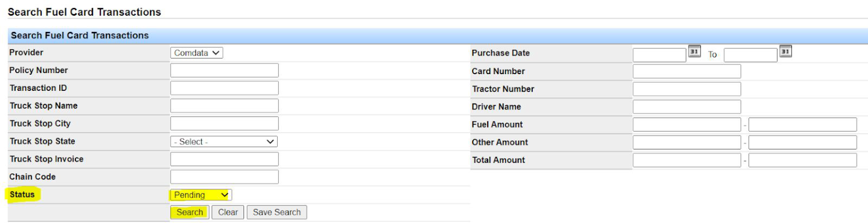Click the Total Amount label text
868x223 pixels.
coord(499,160)
